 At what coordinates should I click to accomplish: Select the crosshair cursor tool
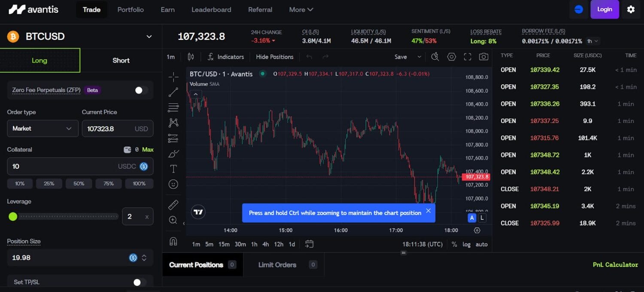click(x=173, y=77)
